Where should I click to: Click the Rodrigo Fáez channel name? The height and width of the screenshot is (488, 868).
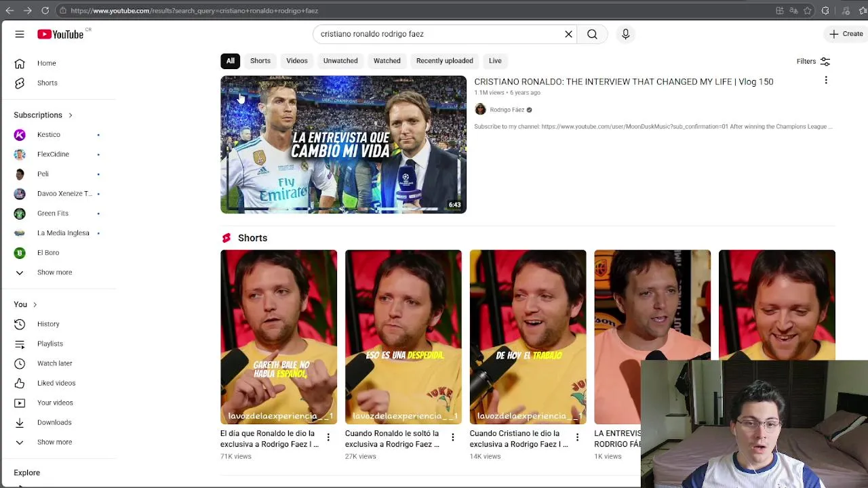tap(507, 110)
